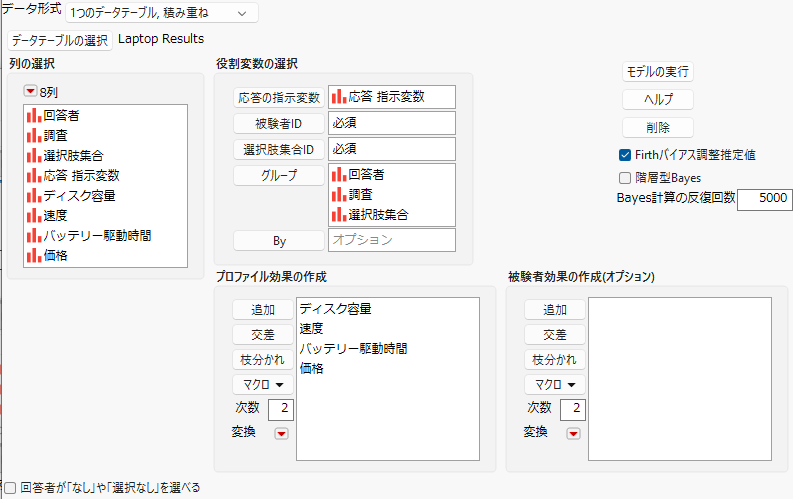Open the red triangle menu beside 8列
The width and height of the screenshot is (793, 499).
pos(30,91)
